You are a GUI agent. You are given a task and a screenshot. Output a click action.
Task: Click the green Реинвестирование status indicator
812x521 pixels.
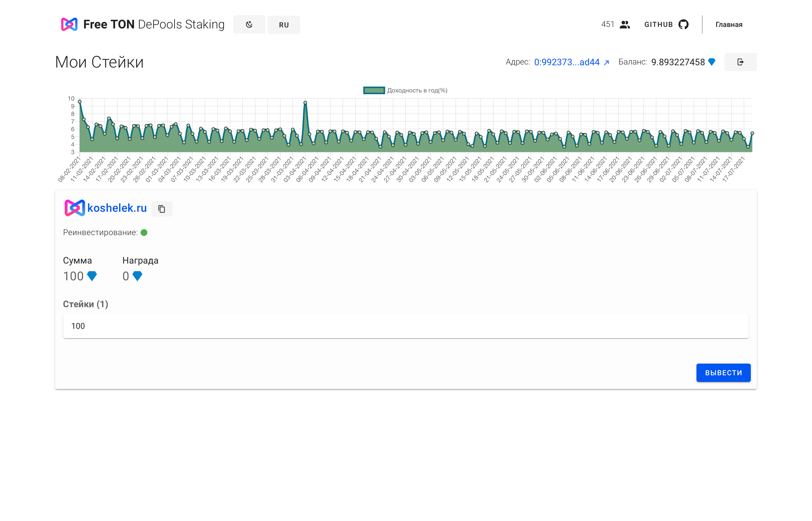pyautogui.click(x=144, y=232)
